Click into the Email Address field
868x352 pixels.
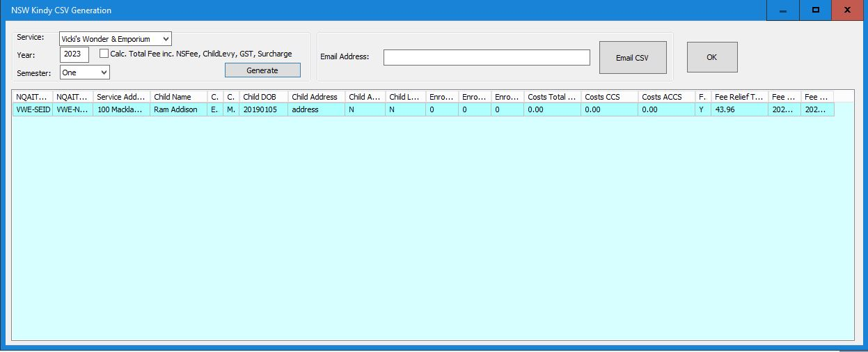coord(487,57)
